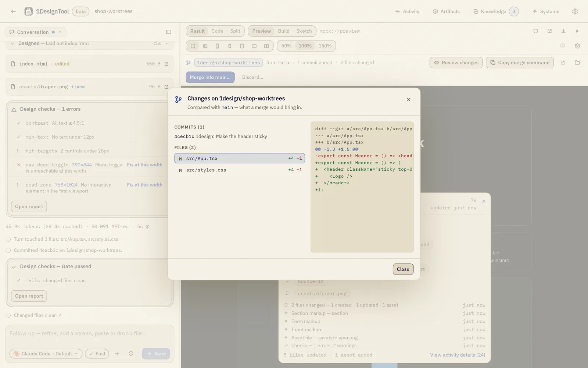Switch to Sketch mode

(x=304, y=31)
